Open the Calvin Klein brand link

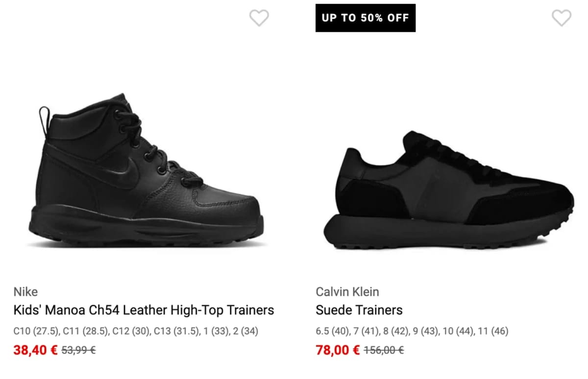[347, 292]
